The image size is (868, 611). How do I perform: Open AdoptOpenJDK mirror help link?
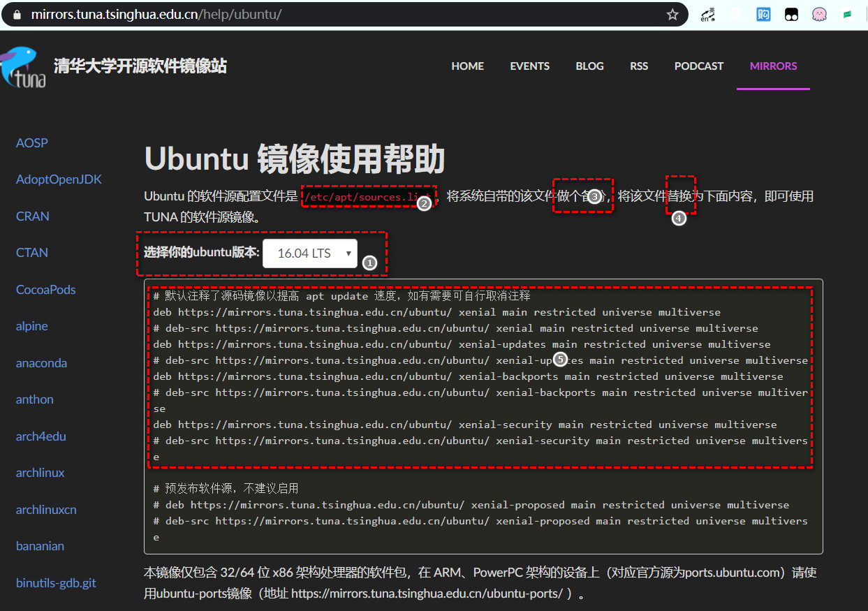(x=59, y=179)
